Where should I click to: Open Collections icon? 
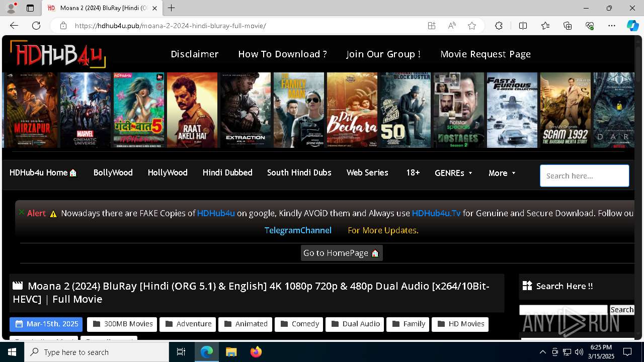[x=568, y=26]
